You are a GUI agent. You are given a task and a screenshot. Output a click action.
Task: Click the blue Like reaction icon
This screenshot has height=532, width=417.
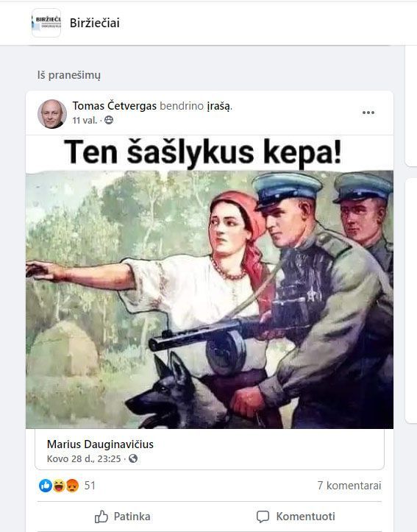[45, 486]
